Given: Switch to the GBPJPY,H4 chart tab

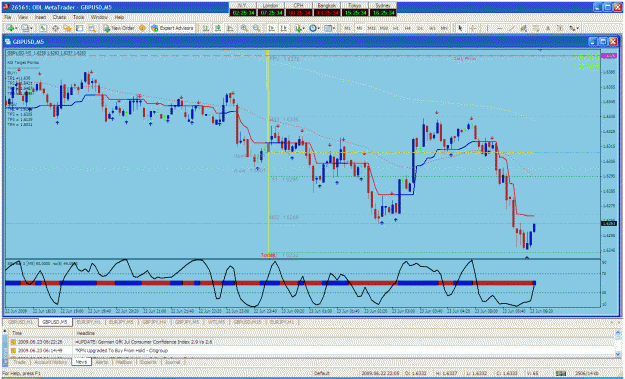Looking at the screenshot, I should click(x=153, y=322).
